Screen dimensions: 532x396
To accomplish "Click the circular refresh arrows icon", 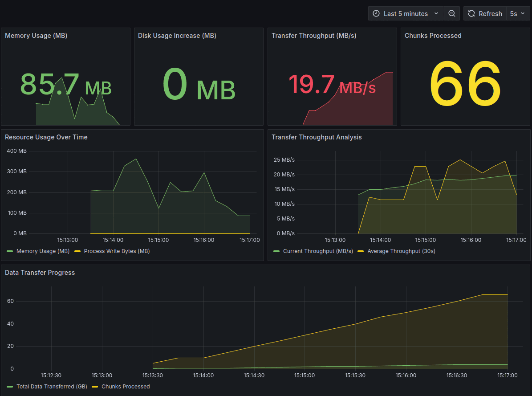I will (471, 14).
